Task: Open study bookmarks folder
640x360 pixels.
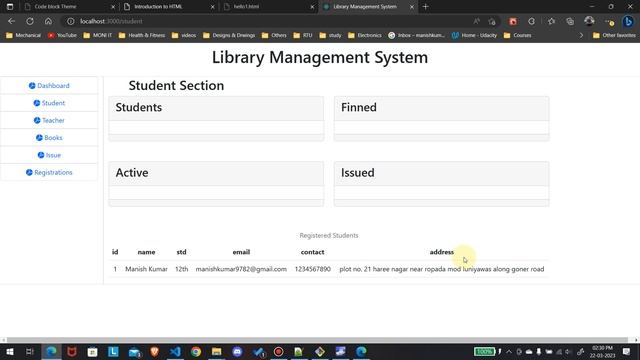Action: (x=330, y=36)
